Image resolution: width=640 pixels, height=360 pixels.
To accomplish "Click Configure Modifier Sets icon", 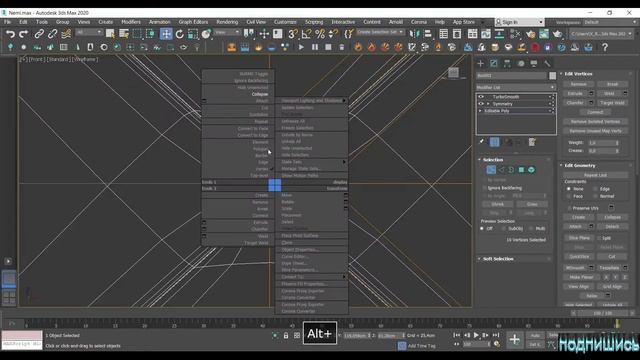I will tap(532, 142).
